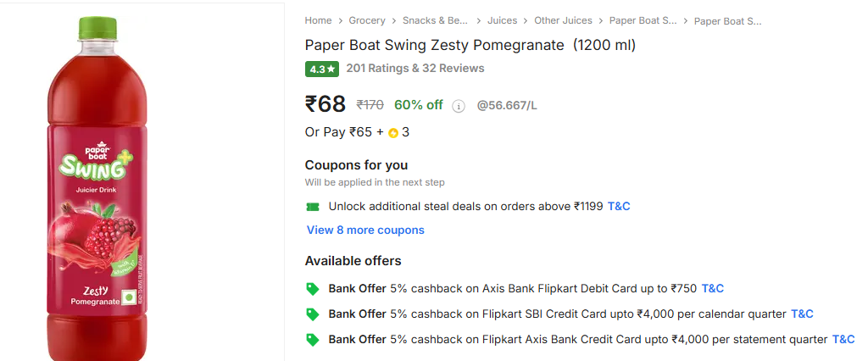
Task: Open the Grocery breadcrumb category
Action: (367, 20)
